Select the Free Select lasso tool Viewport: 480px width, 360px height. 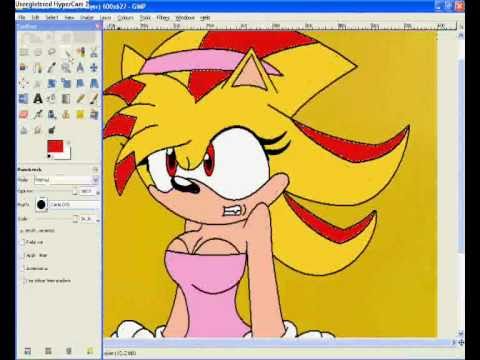(52, 52)
